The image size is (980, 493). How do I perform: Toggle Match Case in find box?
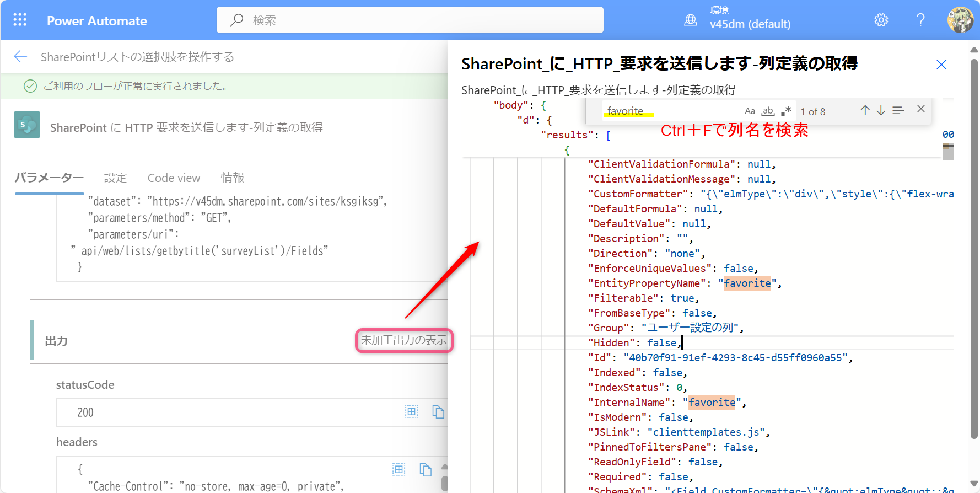point(750,111)
